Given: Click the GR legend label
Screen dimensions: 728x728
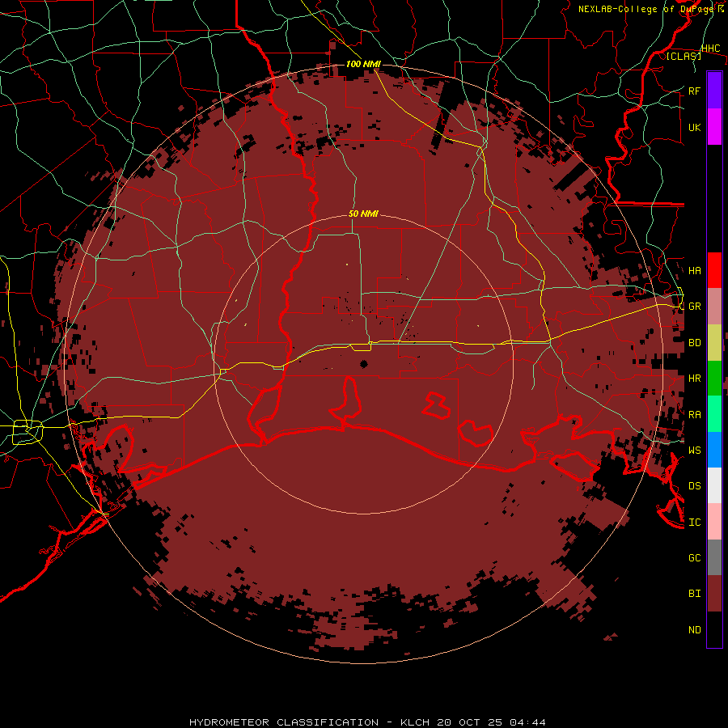Looking at the screenshot, I should click(694, 307).
